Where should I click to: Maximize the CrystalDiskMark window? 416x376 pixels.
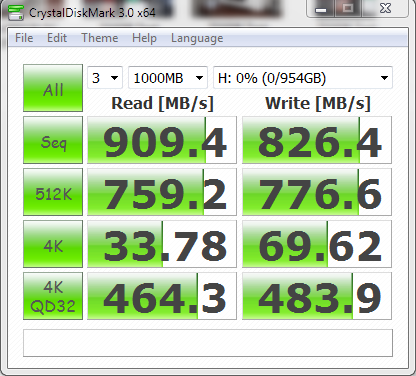[x=348, y=9]
